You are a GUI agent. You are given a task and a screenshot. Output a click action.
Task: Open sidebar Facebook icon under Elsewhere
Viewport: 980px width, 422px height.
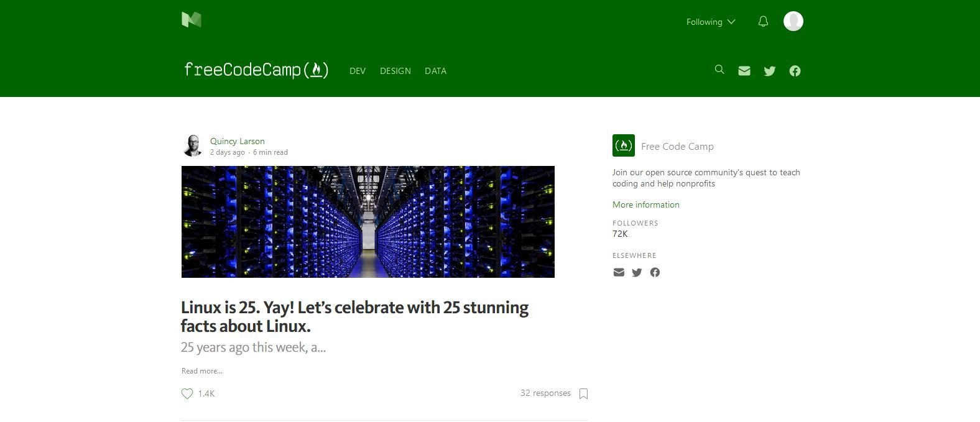pos(655,272)
